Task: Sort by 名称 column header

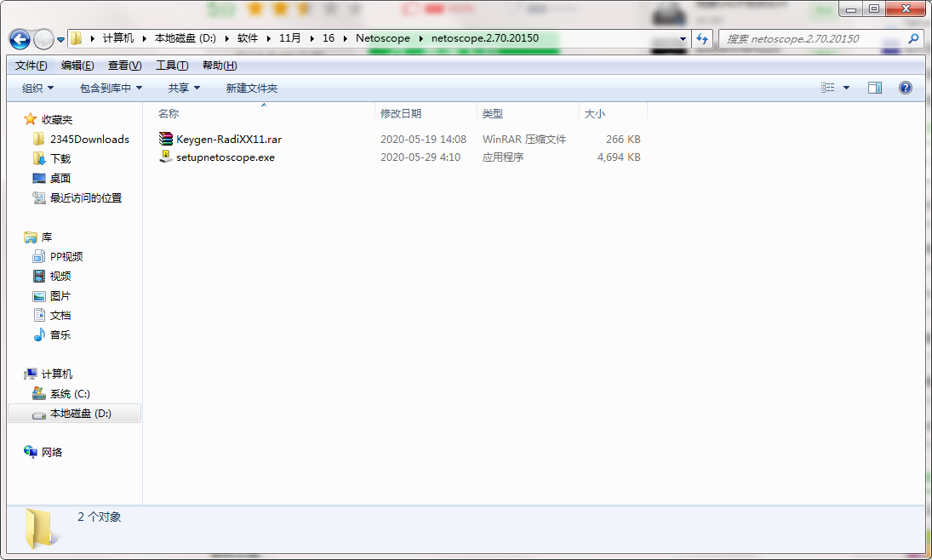Action: [169, 113]
